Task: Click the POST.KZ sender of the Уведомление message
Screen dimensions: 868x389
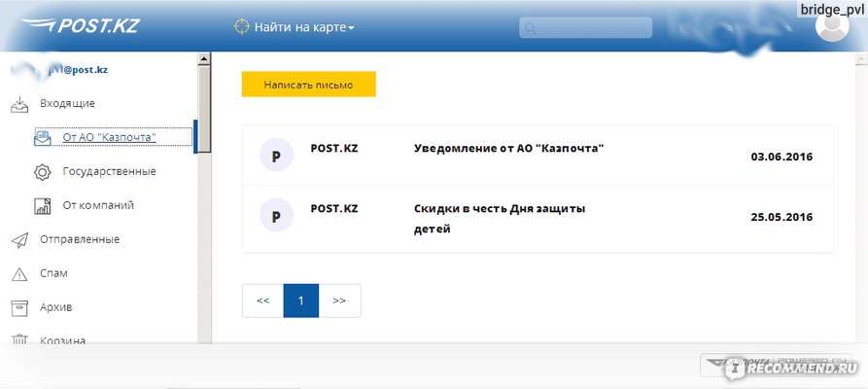Action: (x=334, y=149)
